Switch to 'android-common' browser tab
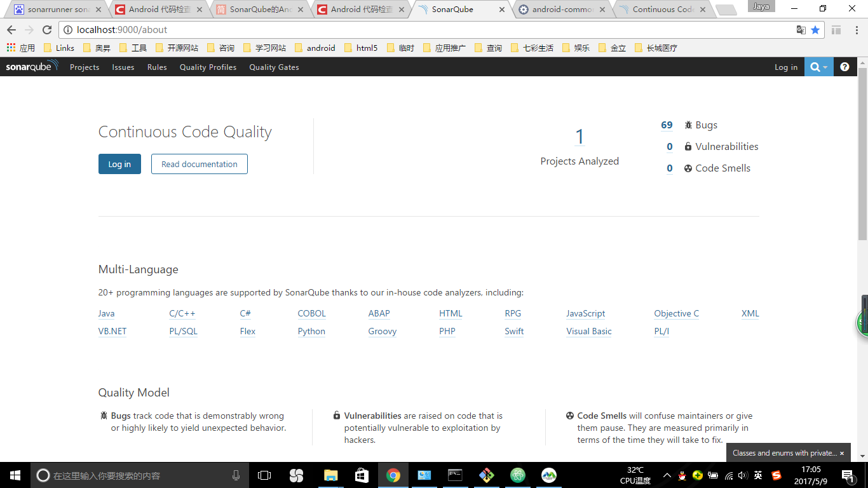This screenshot has height=488, width=868. click(x=562, y=10)
